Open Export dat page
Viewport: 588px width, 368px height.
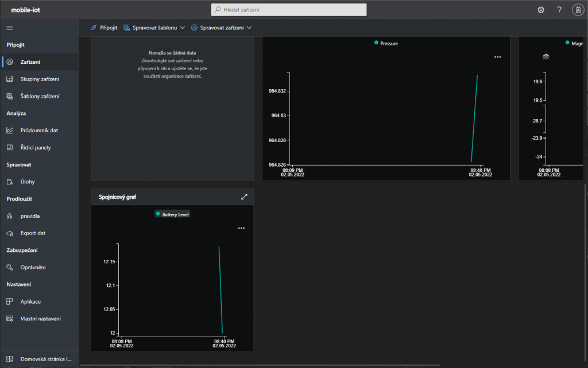33,233
